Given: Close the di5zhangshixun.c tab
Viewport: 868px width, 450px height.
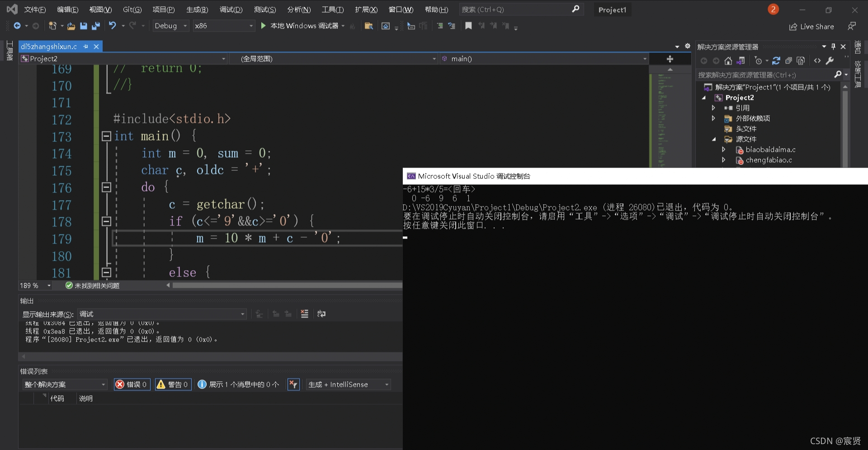Looking at the screenshot, I should pyautogui.click(x=96, y=47).
